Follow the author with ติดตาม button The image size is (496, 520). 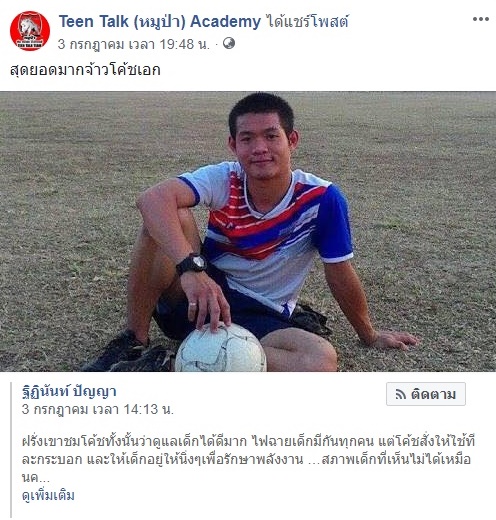(426, 394)
